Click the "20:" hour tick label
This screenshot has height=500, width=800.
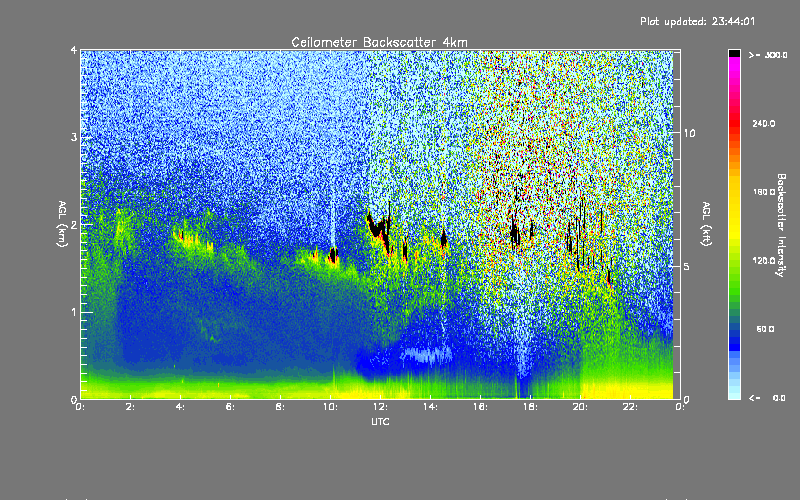[581, 407]
